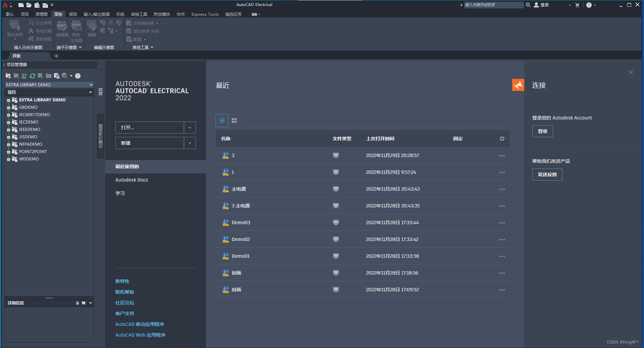Click the 编辑 footprint edit icon

pyautogui.click(x=92, y=26)
